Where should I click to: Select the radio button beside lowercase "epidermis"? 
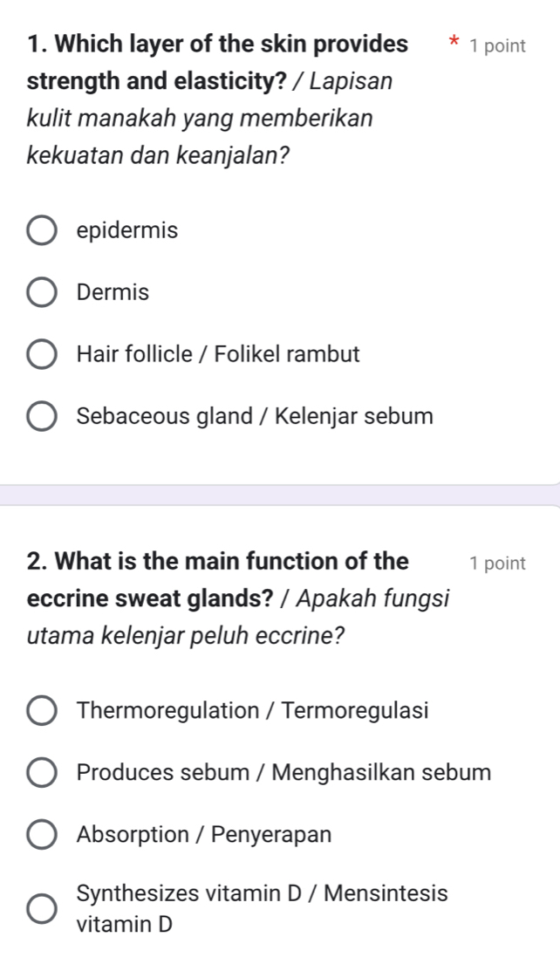tap(42, 232)
